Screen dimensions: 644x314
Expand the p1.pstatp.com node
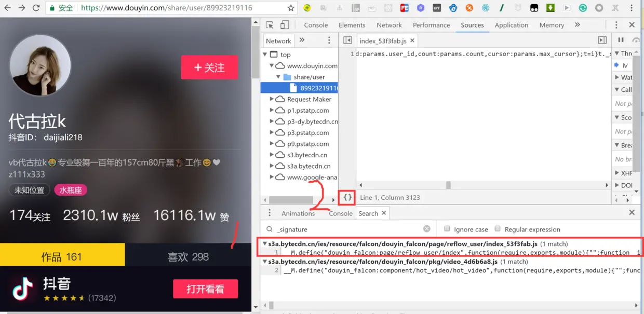pyautogui.click(x=272, y=110)
